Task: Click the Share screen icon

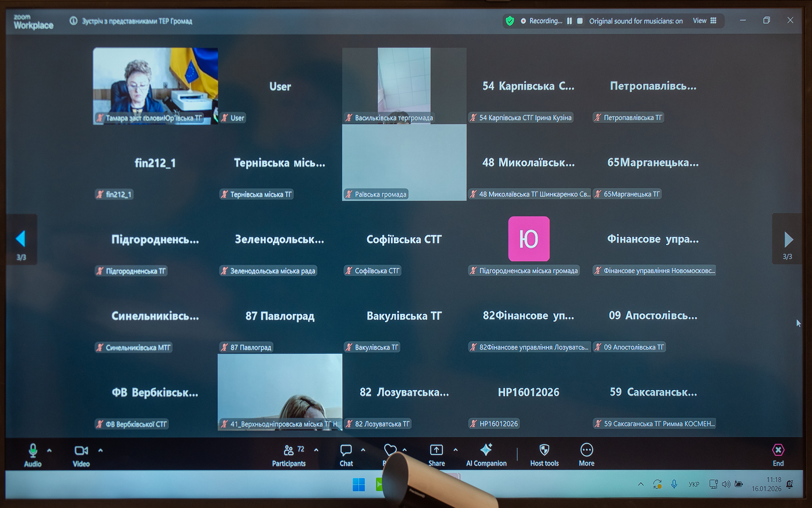Action: click(436, 450)
